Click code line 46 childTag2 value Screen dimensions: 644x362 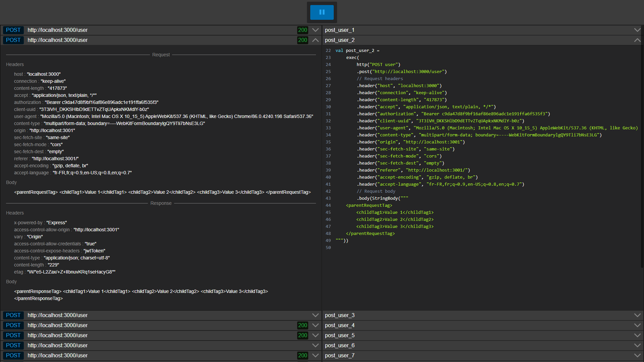pos(395,220)
